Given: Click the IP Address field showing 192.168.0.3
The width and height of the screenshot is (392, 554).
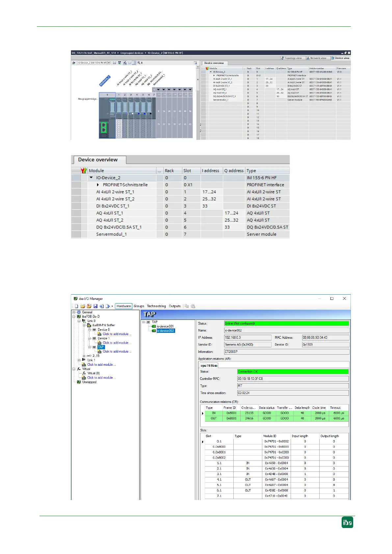Looking at the screenshot, I should tap(248, 338).
